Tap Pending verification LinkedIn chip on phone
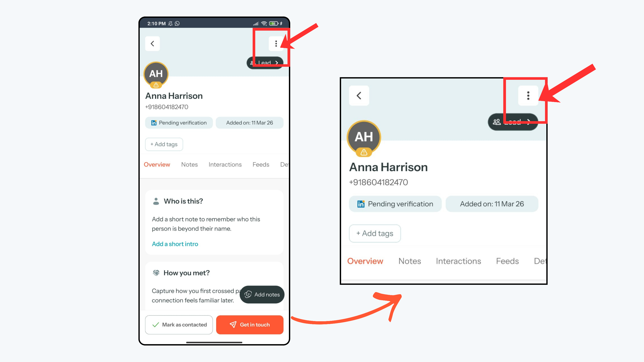The image size is (644, 362). click(x=179, y=123)
